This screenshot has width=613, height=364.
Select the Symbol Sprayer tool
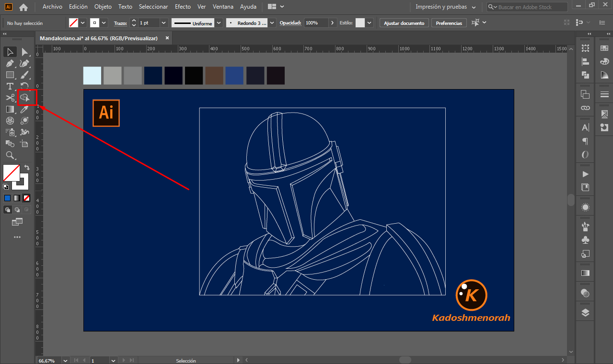(10, 132)
